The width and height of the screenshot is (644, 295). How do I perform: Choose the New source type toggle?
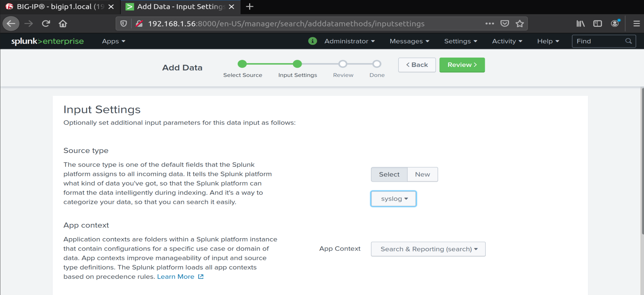pos(422,174)
